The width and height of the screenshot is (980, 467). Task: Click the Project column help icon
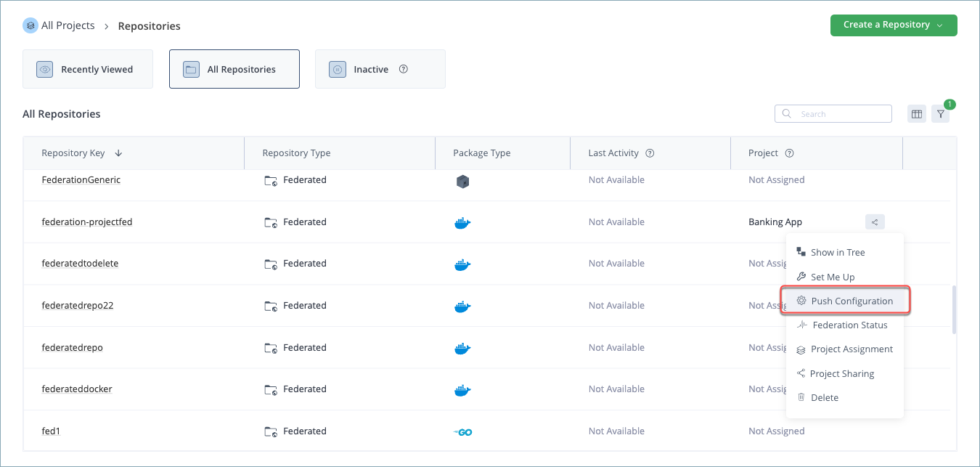[790, 153]
